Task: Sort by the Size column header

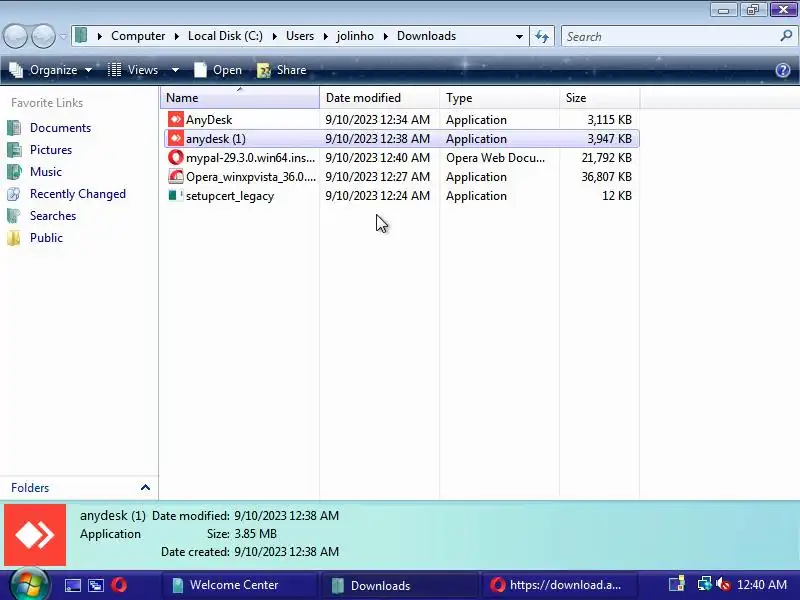Action: coord(599,97)
